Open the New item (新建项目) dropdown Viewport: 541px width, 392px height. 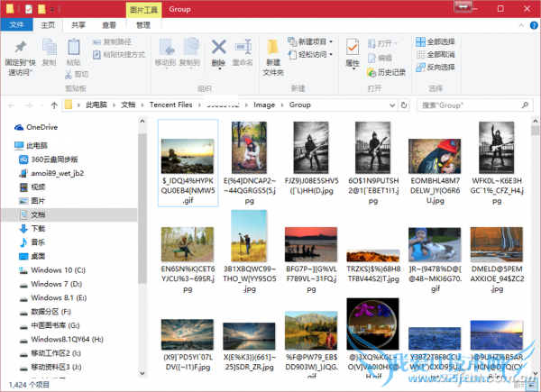(x=310, y=41)
